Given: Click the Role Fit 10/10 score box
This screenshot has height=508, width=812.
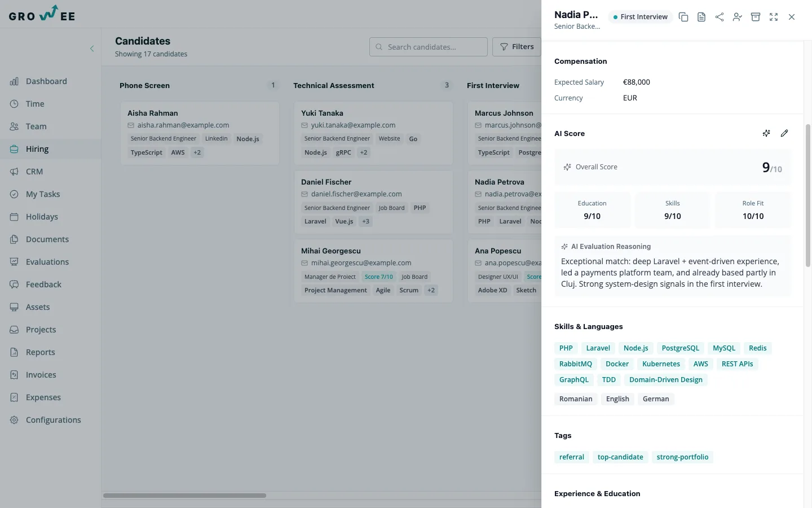Looking at the screenshot, I should pyautogui.click(x=753, y=210).
